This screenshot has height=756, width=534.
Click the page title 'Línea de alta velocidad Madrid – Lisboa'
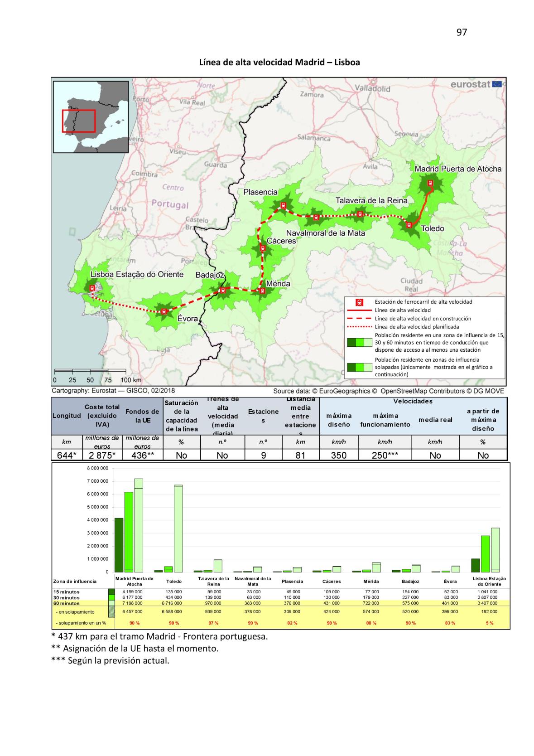click(x=279, y=63)
